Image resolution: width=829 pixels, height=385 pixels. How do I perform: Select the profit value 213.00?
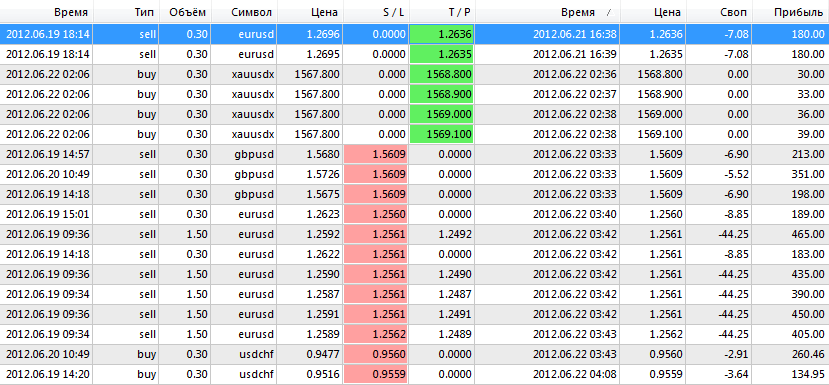click(x=808, y=154)
